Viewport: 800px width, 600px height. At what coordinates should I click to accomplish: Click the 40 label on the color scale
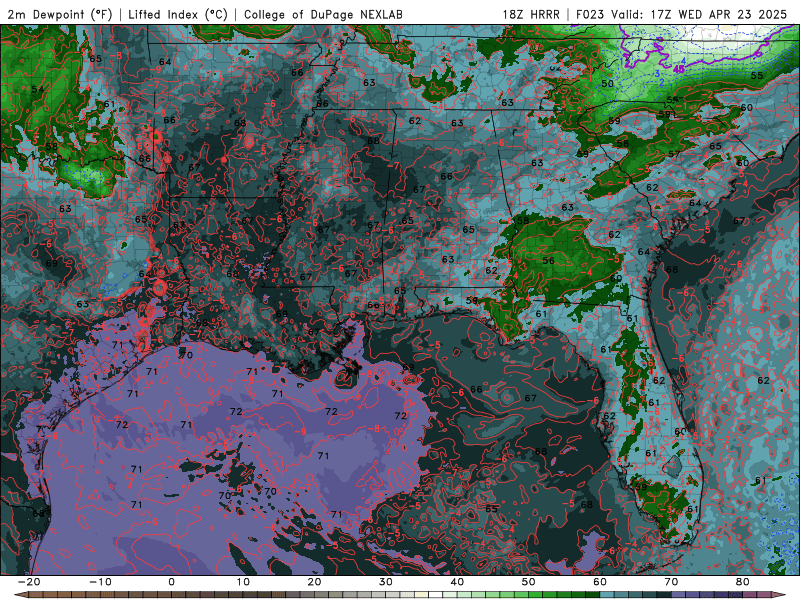(x=457, y=582)
